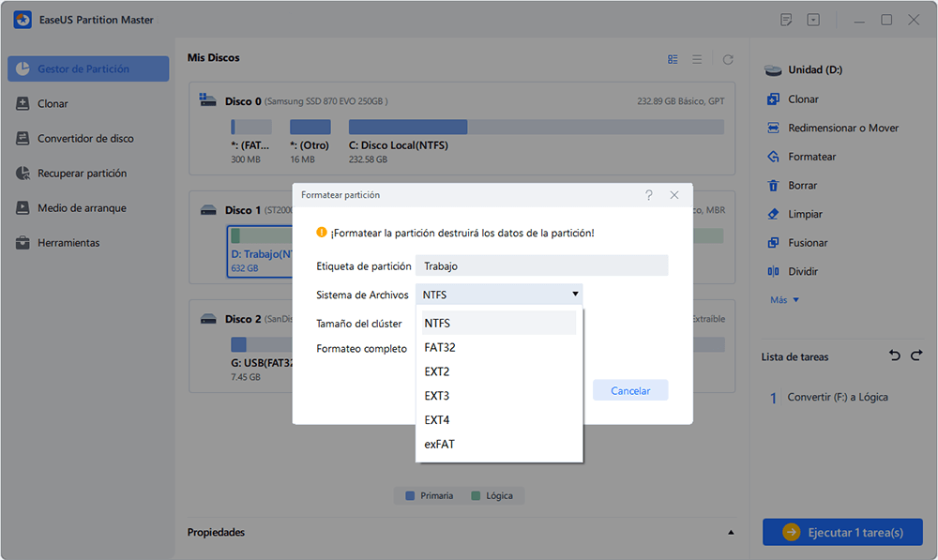
Task: Click Tamaño del clúster label
Action: click(x=359, y=323)
